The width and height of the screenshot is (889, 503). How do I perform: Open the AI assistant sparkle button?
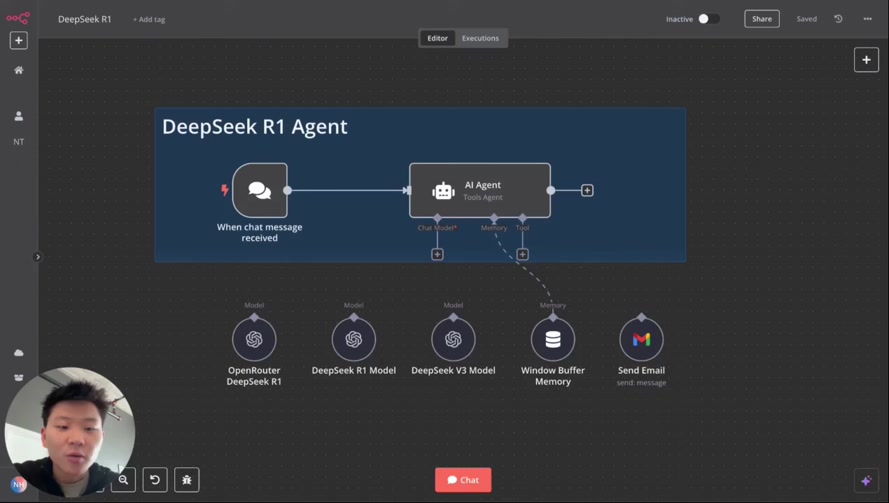[x=866, y=481]
